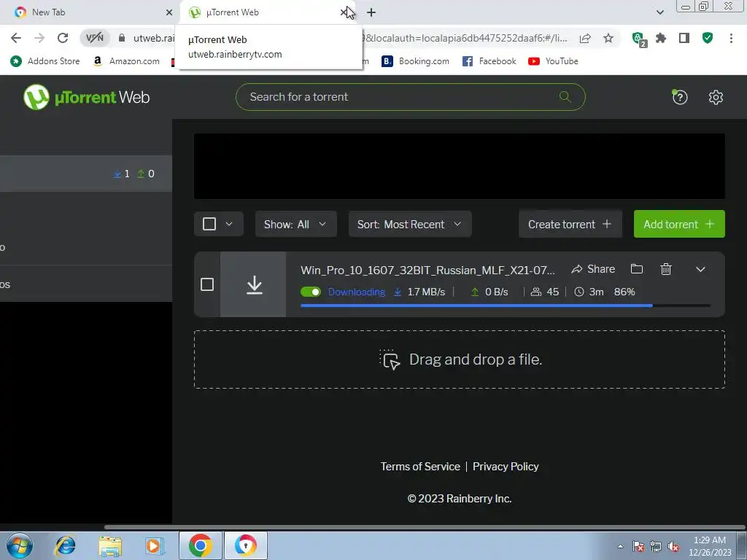Screen dimensions: 747x560
Task: Open a new browser tab with plus
Action: [x=371, y=12]
